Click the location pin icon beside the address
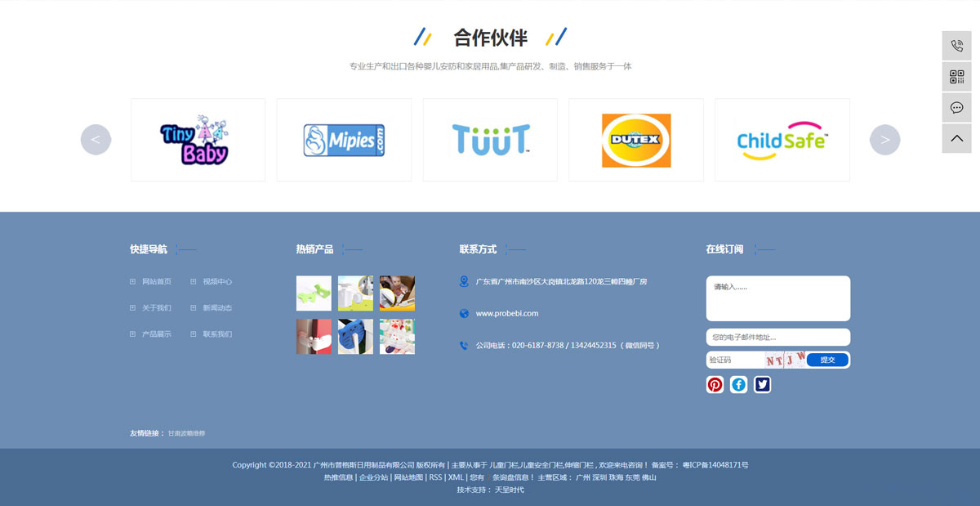 (464, 281)
